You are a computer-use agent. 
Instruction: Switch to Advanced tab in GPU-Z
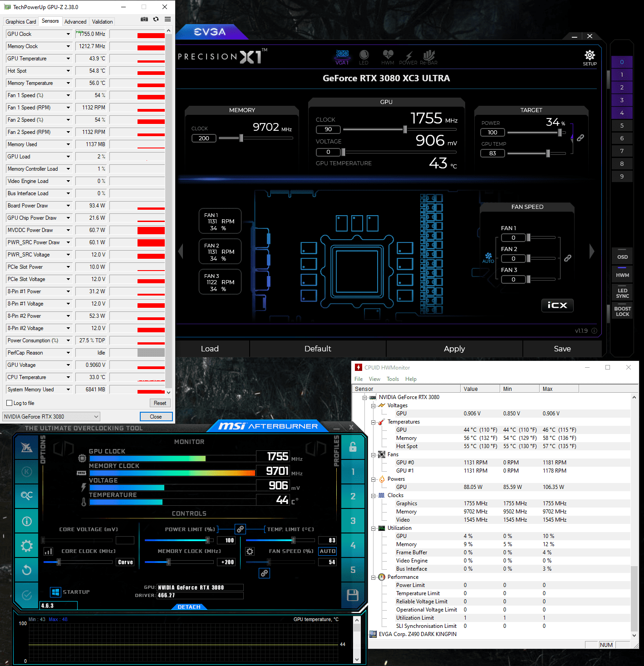point(75,22)
